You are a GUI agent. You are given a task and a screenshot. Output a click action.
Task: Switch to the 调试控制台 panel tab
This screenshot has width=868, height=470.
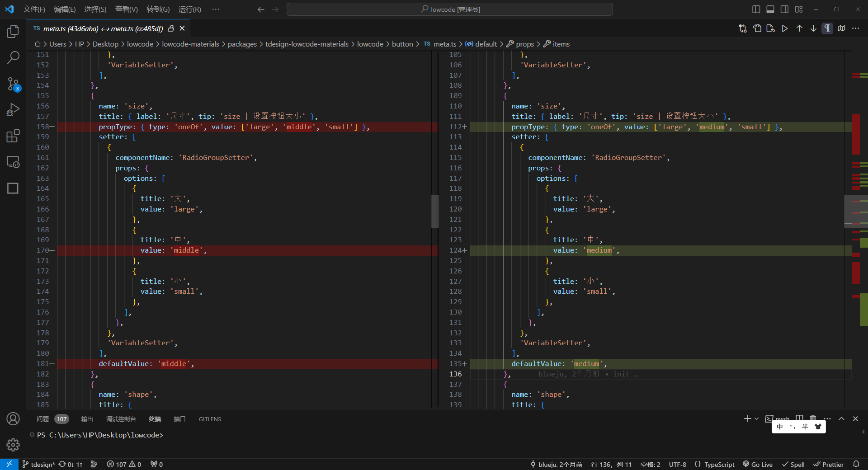pos(121,419)
